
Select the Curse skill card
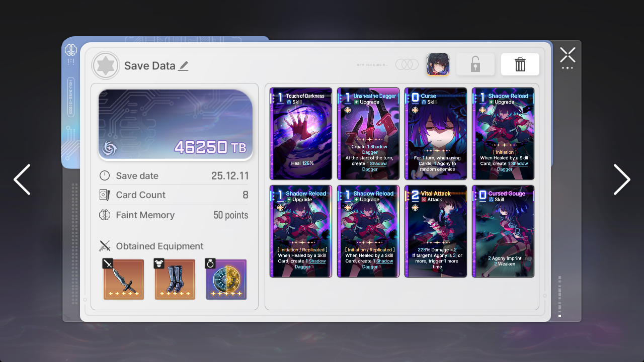point(436,134)
